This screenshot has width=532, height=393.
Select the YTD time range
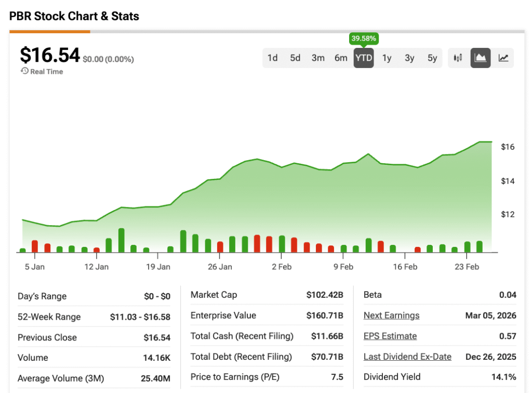[x=364, y=58]
